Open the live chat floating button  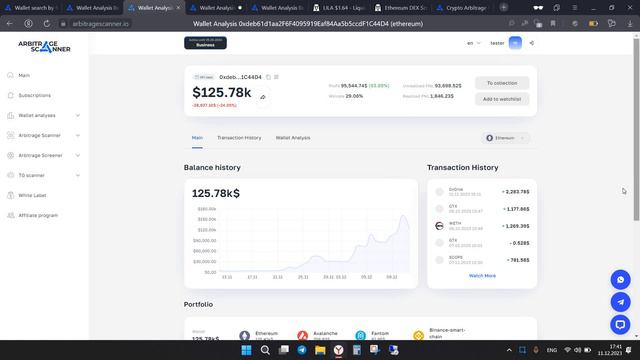click(620, 325)
